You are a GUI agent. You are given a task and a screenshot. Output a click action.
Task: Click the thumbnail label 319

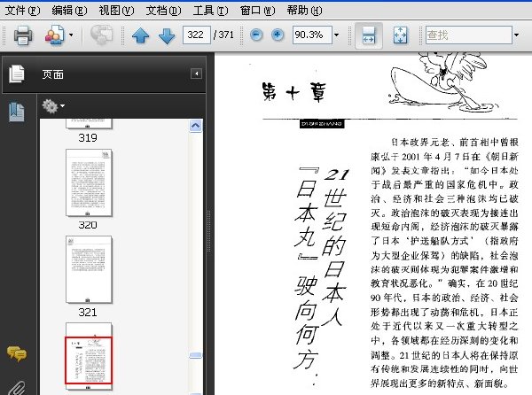[88, 138]
